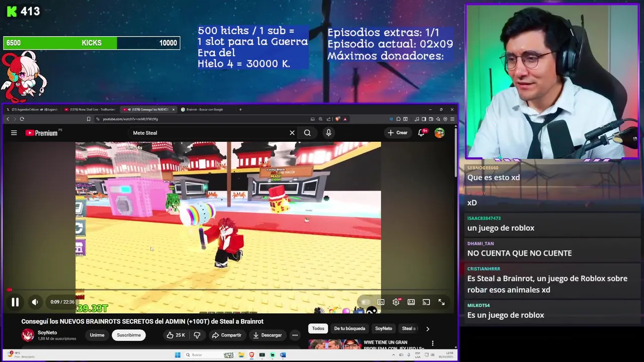Toggle the autoplay switch in the player
Image resolution: width=644 pixels, height=362 pixels.
[x=366, y=302]
